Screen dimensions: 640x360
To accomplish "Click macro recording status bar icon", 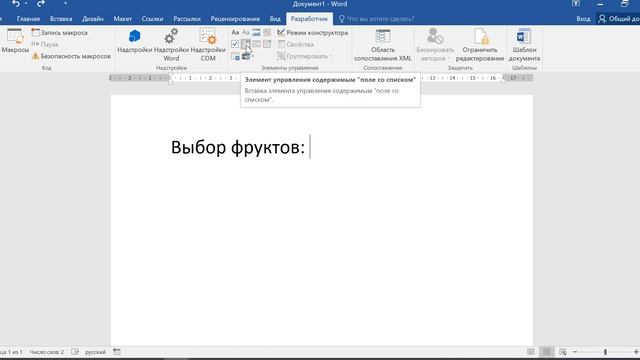I will tap(117, 352).
